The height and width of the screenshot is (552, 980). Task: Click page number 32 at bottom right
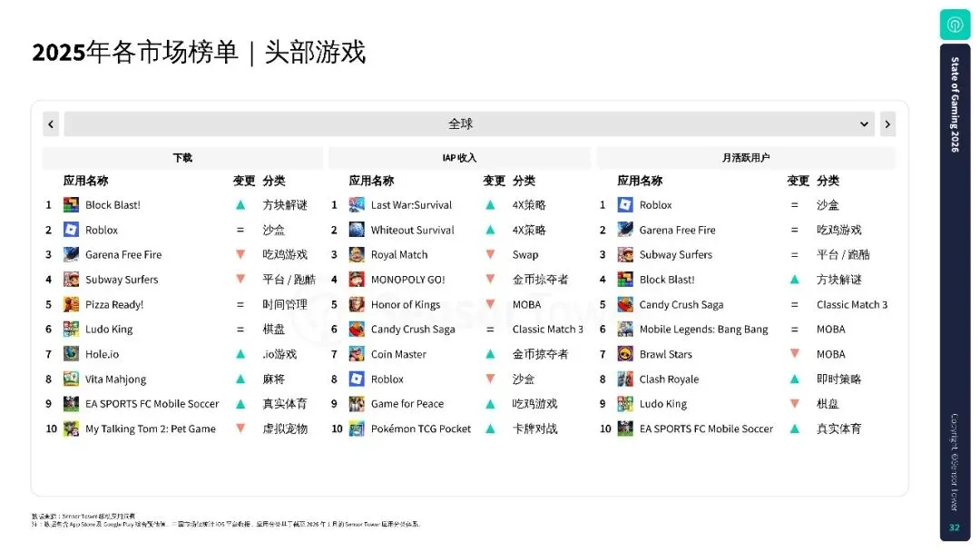[954, 527]
